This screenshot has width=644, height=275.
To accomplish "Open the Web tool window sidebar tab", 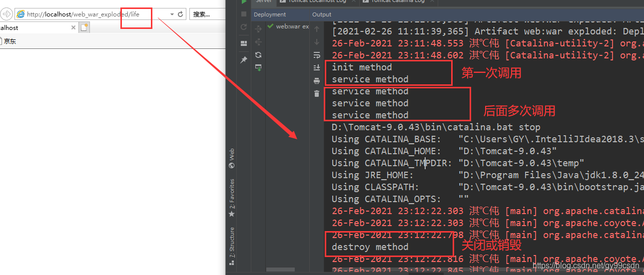I will click(232, 159).
